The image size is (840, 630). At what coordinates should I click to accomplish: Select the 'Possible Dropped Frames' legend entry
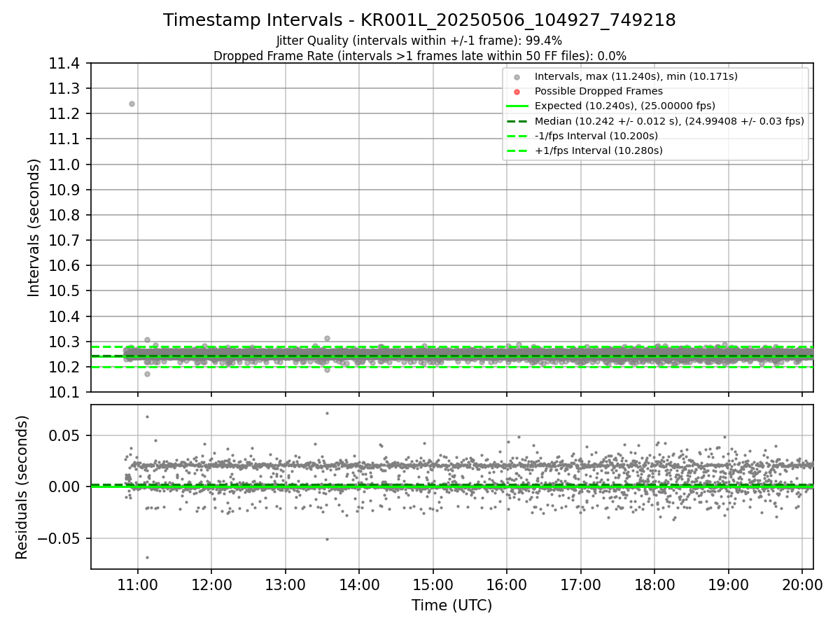[598, 91]
